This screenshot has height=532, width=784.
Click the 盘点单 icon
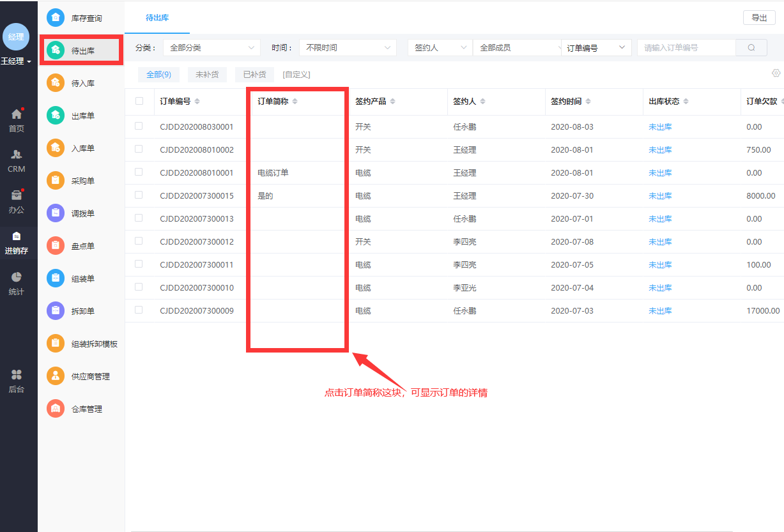click(x=56, y=246)
